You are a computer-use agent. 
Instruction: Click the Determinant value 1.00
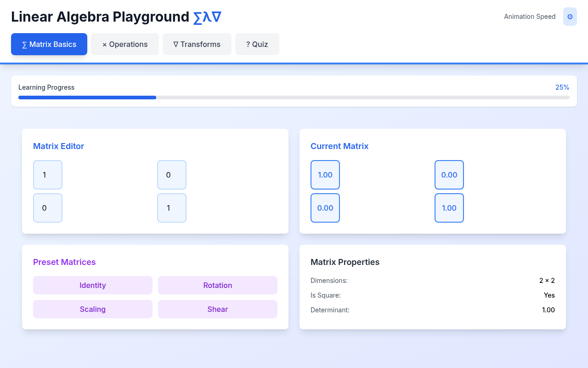[x=548, y=310]
